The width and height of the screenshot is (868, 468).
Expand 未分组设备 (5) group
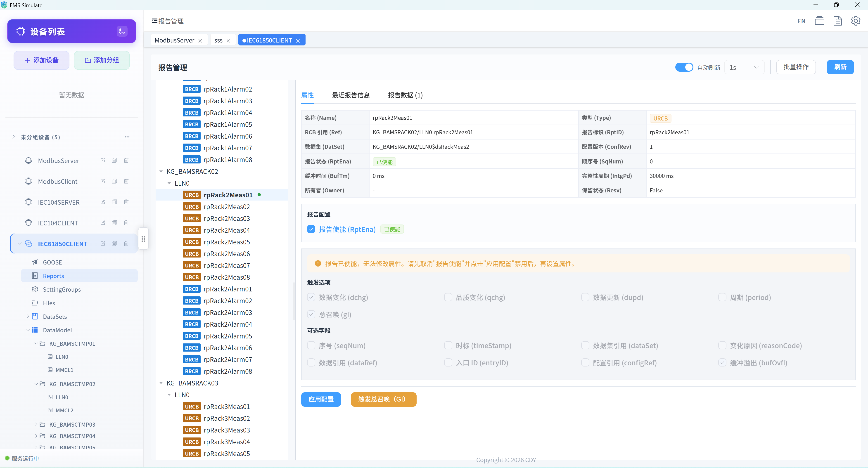(x=14, y=137)
